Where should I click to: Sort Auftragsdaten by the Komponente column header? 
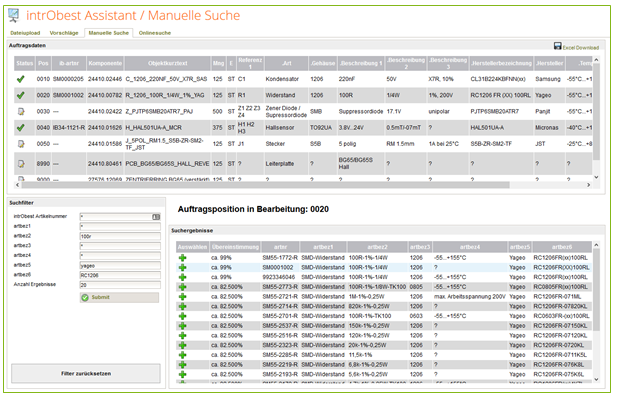click(x=105, y=63)
